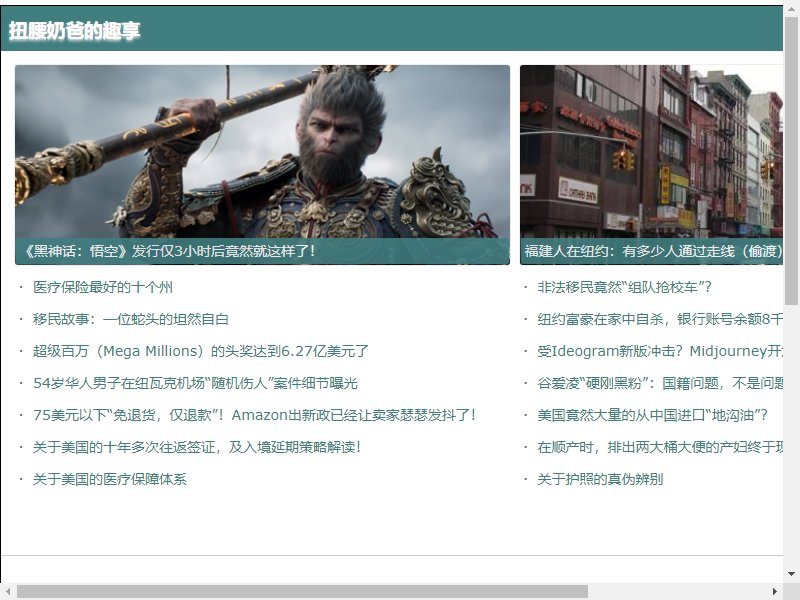This screenshot has height=600, width=800.
Task: Read 《黑神话：悟空》发行仅3小时后 headline
Action: click(170, 251)
